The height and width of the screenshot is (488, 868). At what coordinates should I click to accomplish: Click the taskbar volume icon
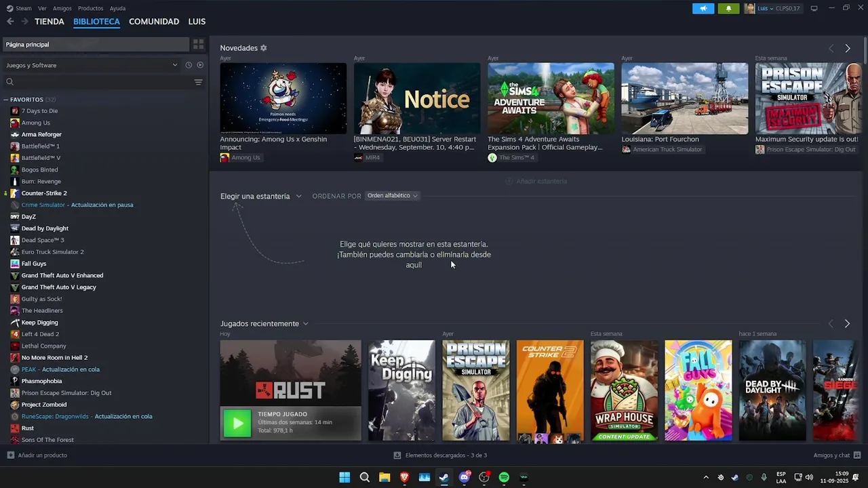[x=809, y=477]
